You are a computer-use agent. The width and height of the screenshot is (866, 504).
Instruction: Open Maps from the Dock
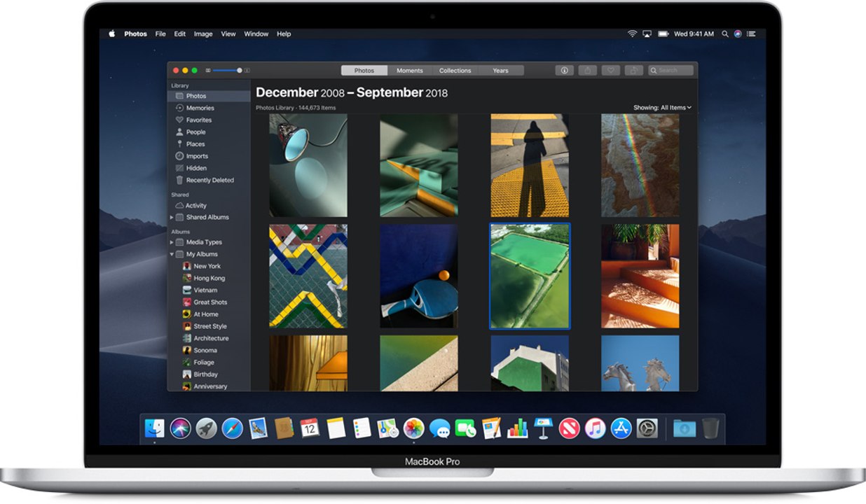[x=387, y=428]
